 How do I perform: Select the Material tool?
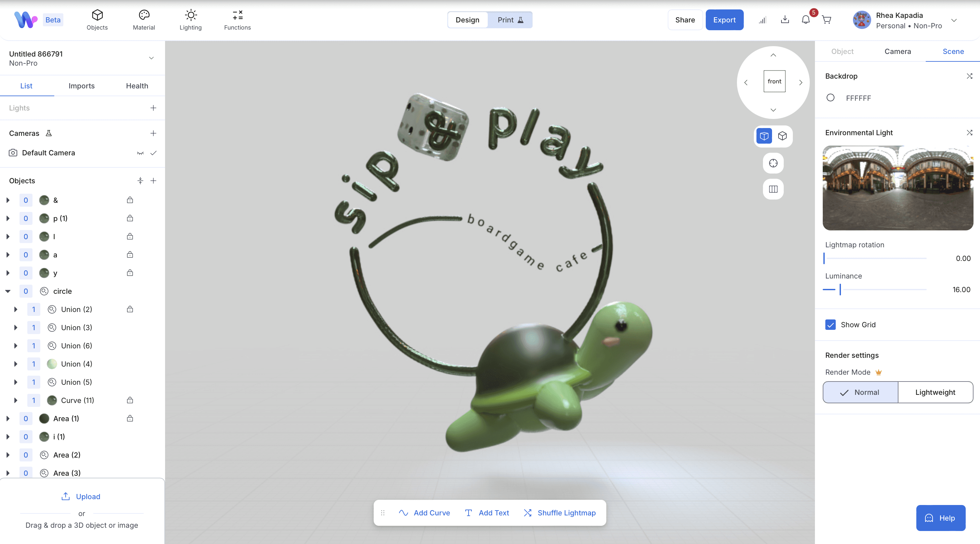click(x=143, y=19)
